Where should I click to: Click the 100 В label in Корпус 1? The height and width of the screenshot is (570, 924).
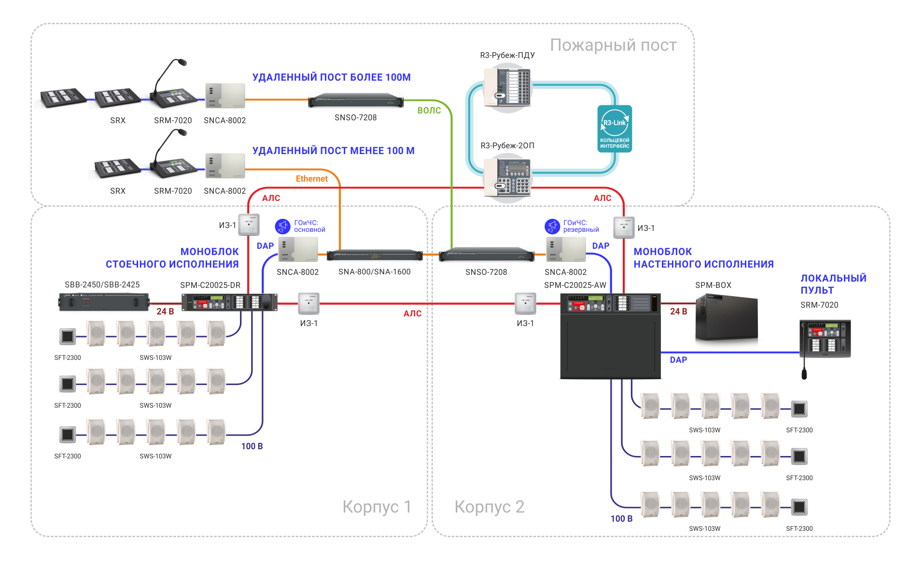(252, 446)
